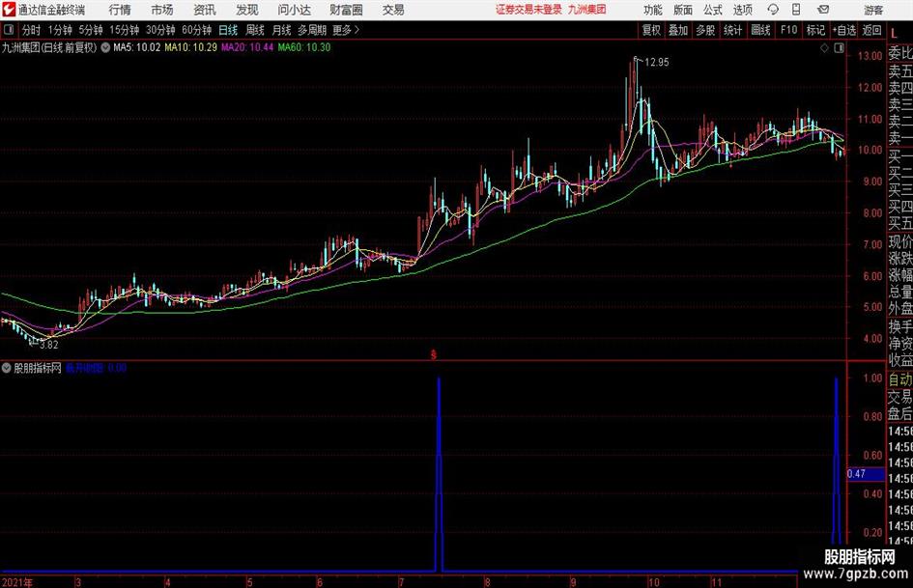This screenshot has width=913, height=588.
Task: Click the 12.95 high price marker
Action: pos(657,63)
